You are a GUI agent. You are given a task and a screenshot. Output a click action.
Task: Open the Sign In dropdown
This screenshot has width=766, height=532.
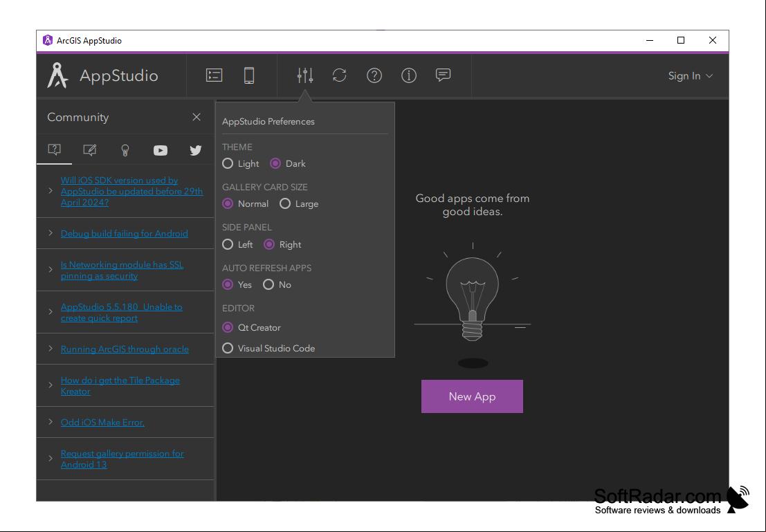pos(691,75)
